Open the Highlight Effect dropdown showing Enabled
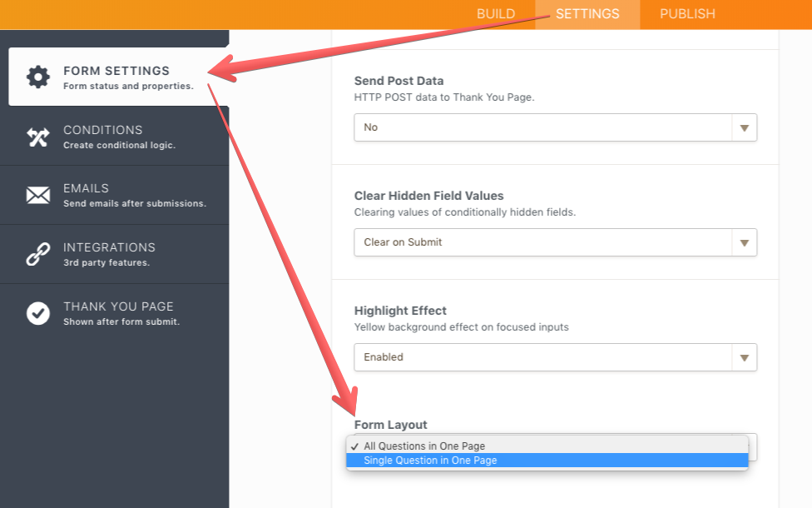Screen dimensions: 812x508 [555, 357]
